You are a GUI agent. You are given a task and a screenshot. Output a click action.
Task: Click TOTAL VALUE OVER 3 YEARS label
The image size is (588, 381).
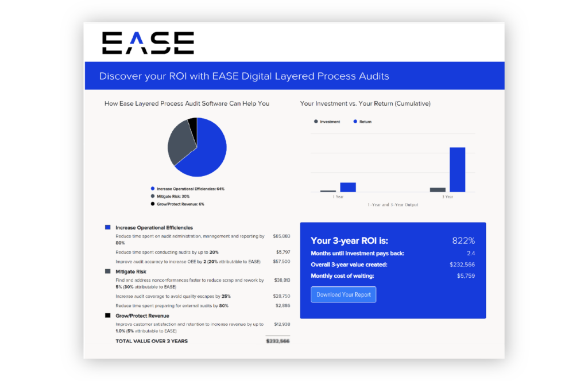point(152,341)
